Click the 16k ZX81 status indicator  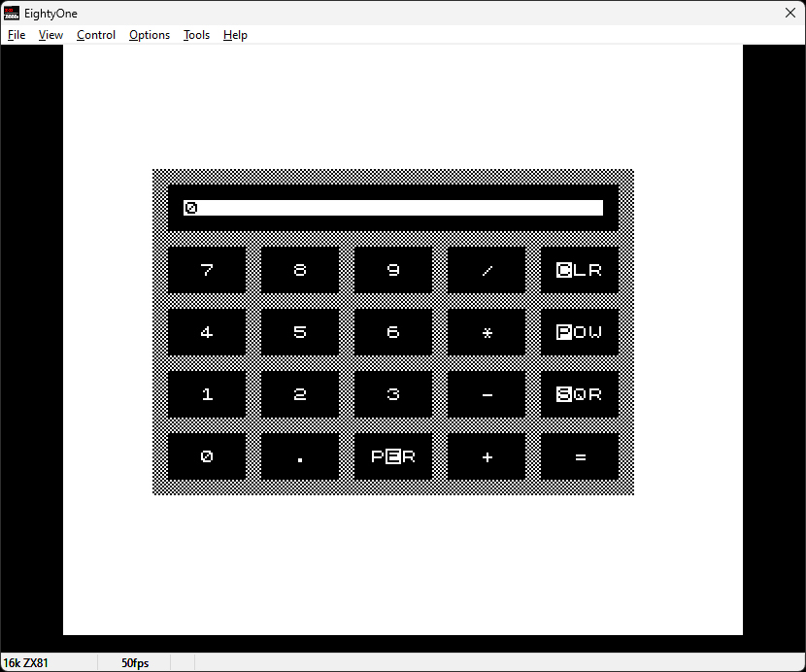pos(29,662)
